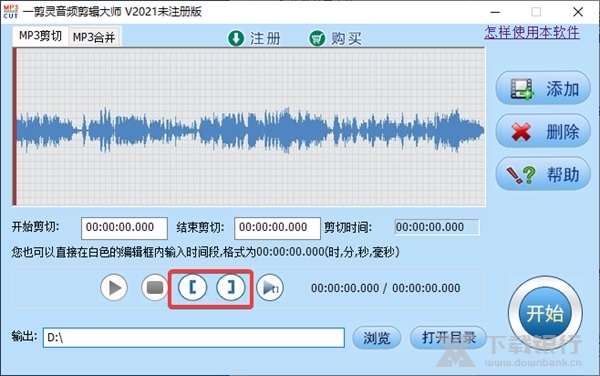Click the 注册 register icon
Viewport: 600px width, 376px height.
[236, 38]
